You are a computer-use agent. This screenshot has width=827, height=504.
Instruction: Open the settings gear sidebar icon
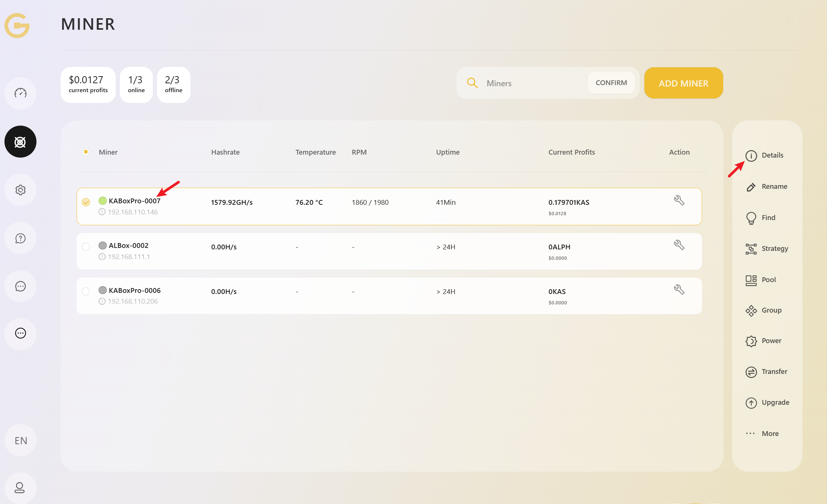(20, 190)
